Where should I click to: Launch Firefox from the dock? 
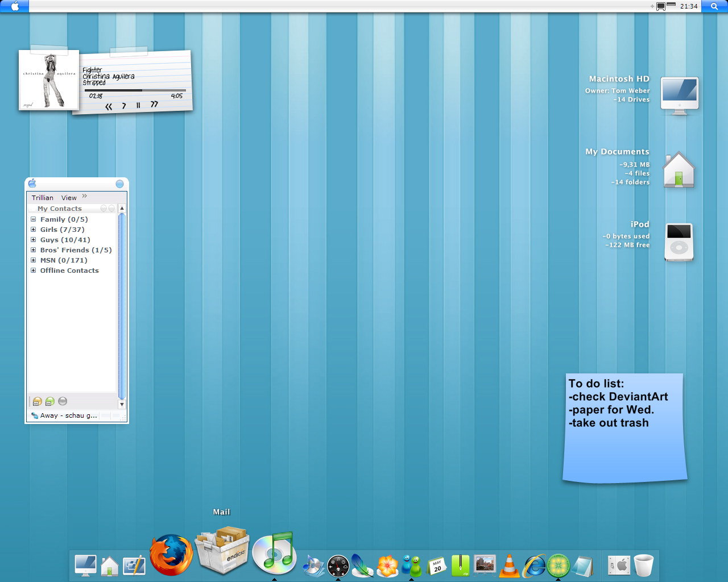click(171, 555)
